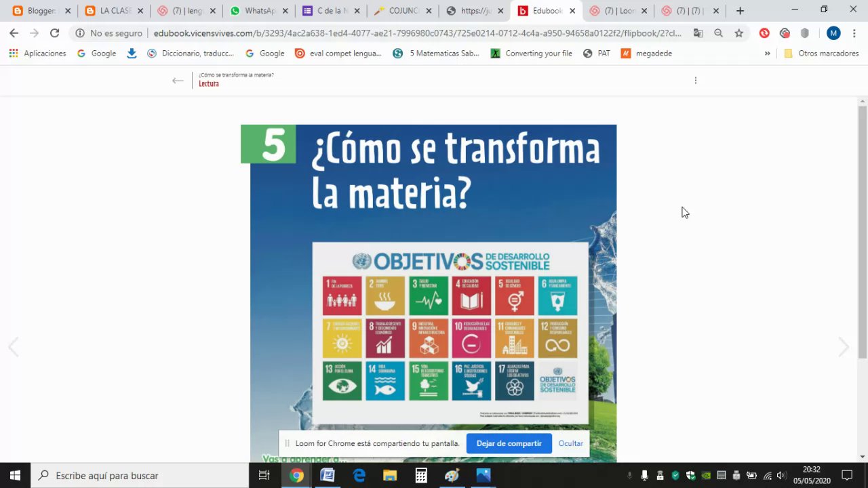The image size is (868, 488).
Task: Open the Windows Start menu
Action: click(x=15, y=475)
